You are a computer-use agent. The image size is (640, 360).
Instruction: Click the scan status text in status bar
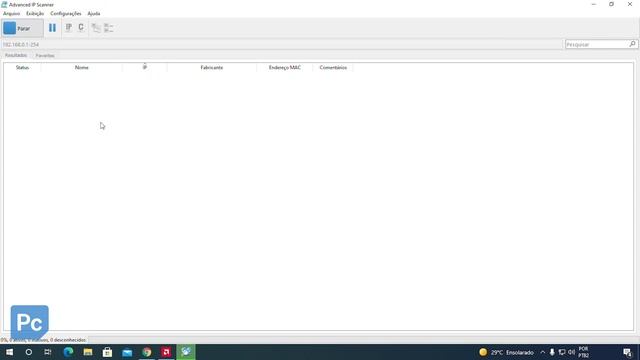43,340
